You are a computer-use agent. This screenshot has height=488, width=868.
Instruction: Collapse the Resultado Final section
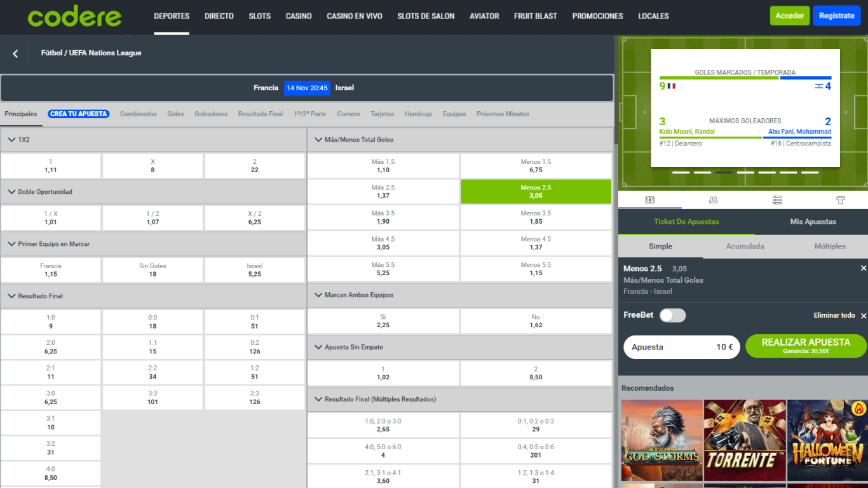pos(153,295)
